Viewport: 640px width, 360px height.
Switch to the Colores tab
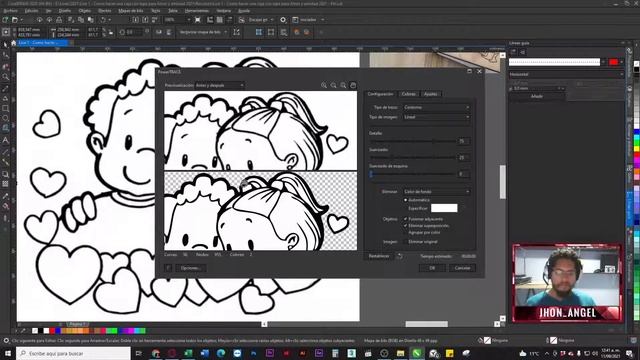(408, 94)
